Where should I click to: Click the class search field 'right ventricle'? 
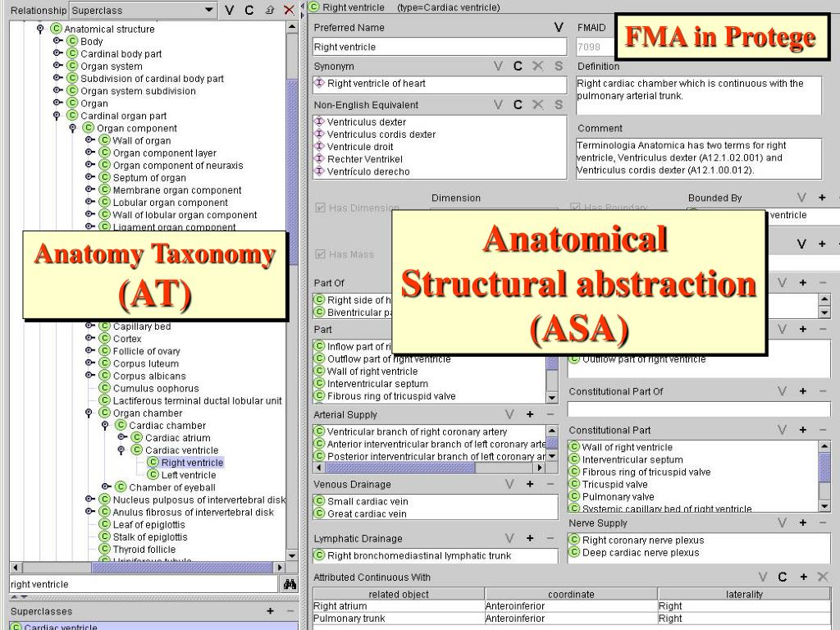pos(144,584)
